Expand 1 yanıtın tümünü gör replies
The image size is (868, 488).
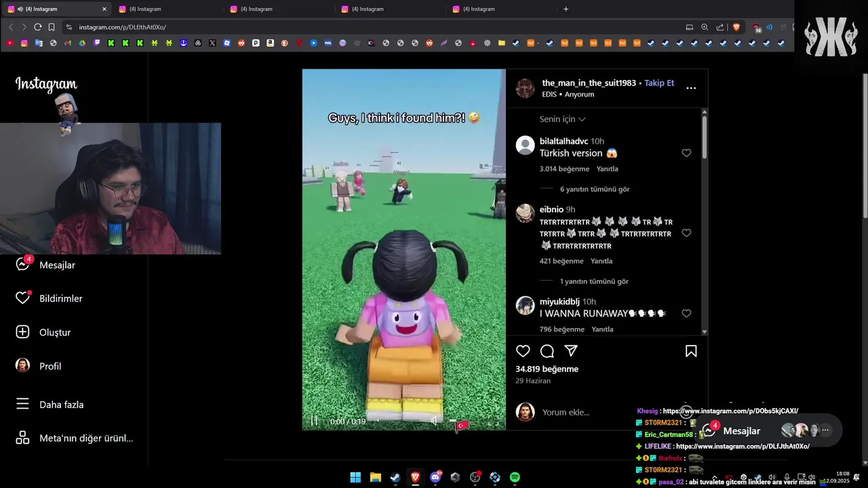click(594, 281)
